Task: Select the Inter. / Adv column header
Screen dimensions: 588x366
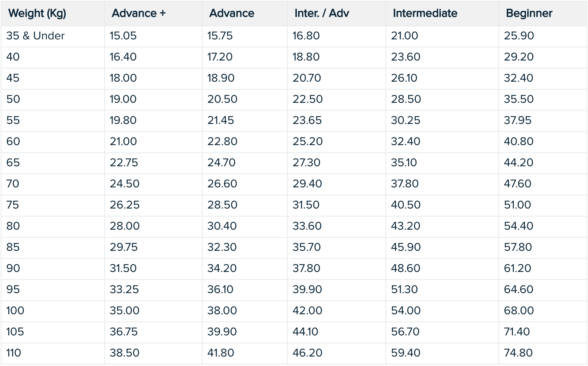Action: coord(322,13)
